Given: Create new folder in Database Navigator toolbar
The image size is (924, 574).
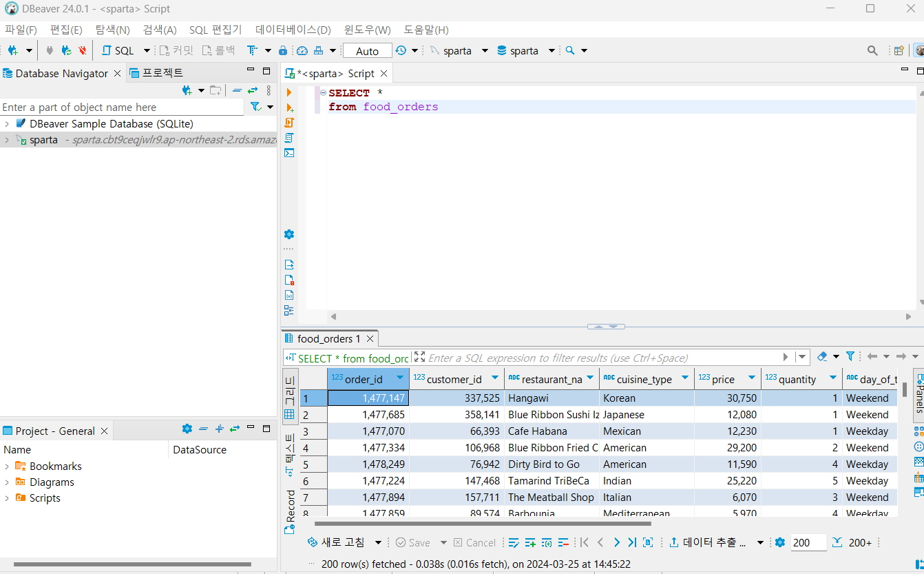Looking at the screenshot, I should tap(216, 90).
